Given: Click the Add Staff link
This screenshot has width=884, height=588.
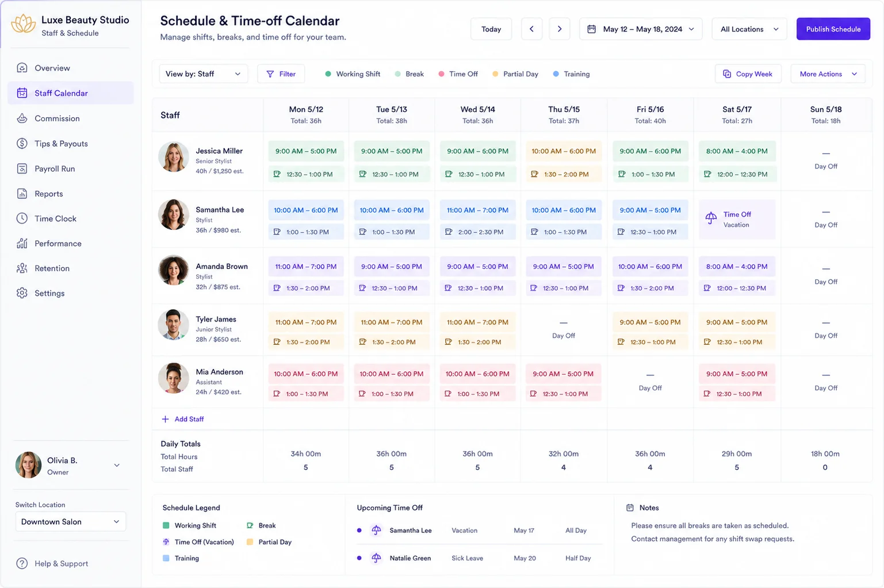Looking at the screenshot, I should [183, 419].
